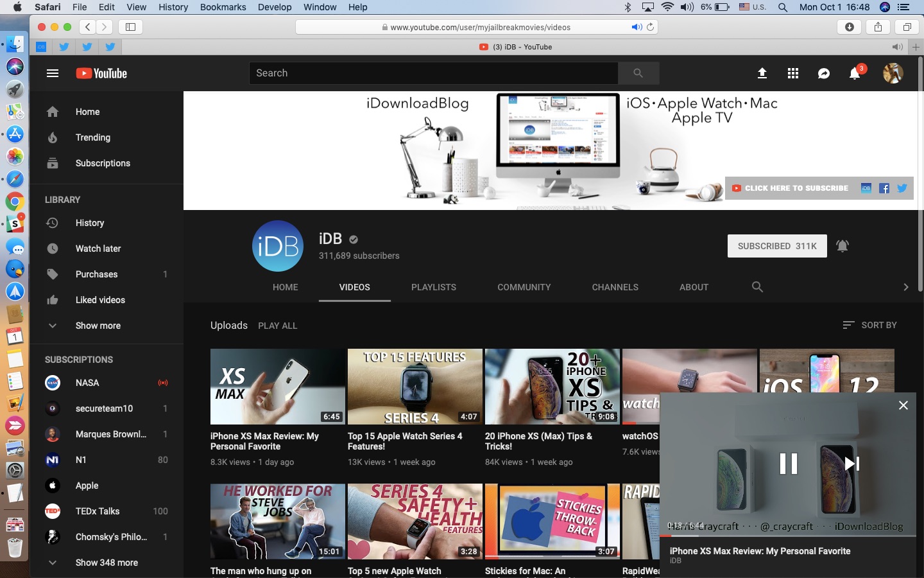The width and height of the screenshot is (924, 578).
Task: Open History in the library
Action: click(x=107, y=223)
